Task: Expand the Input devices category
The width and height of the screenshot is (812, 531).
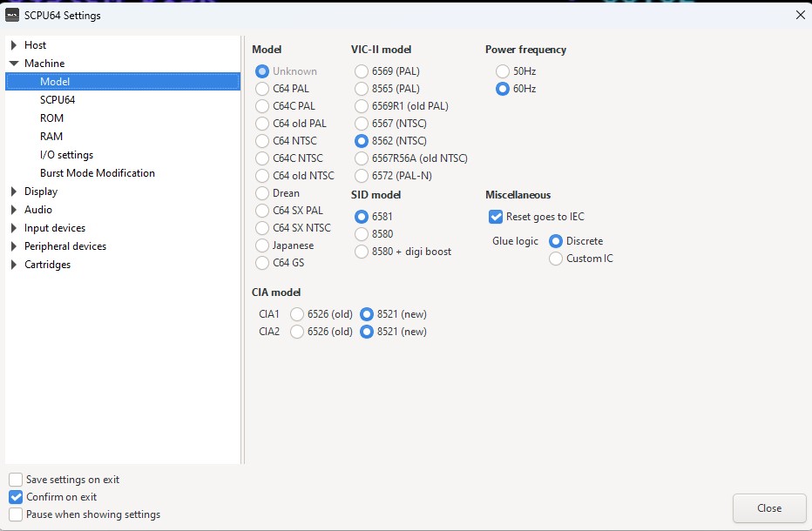Action: (x=13, y=228)
